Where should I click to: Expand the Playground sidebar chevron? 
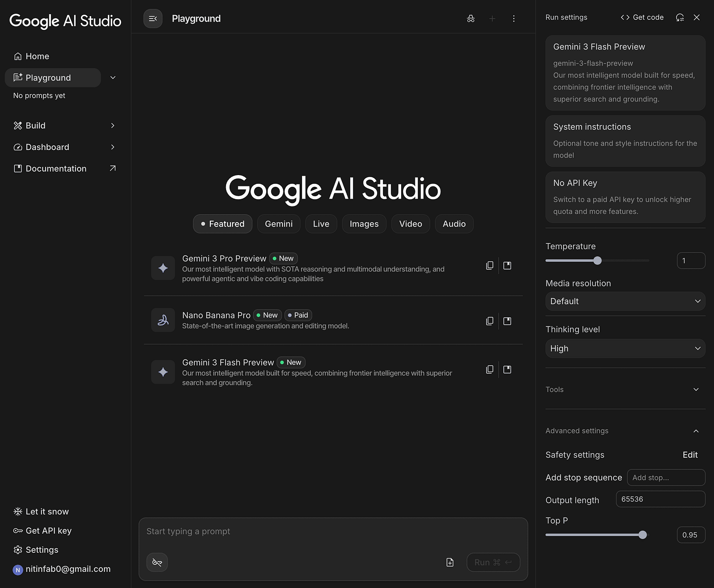[113, 77]
